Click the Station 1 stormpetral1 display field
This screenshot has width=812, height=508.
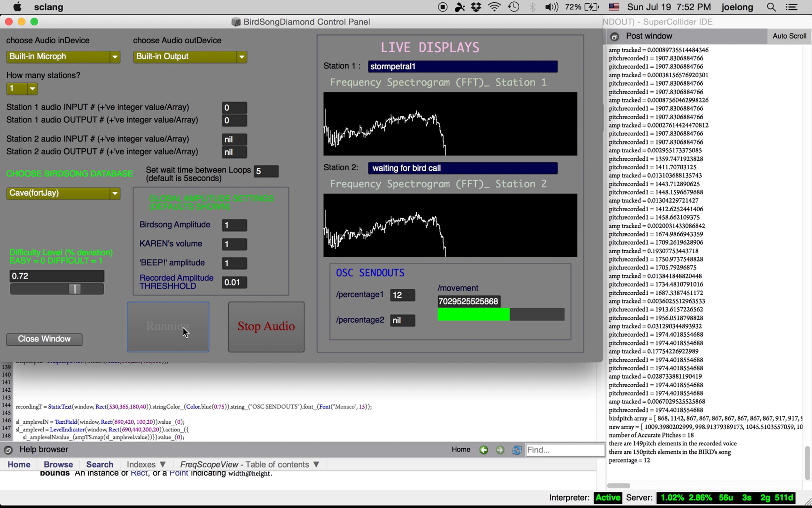[x=463, y=67]
